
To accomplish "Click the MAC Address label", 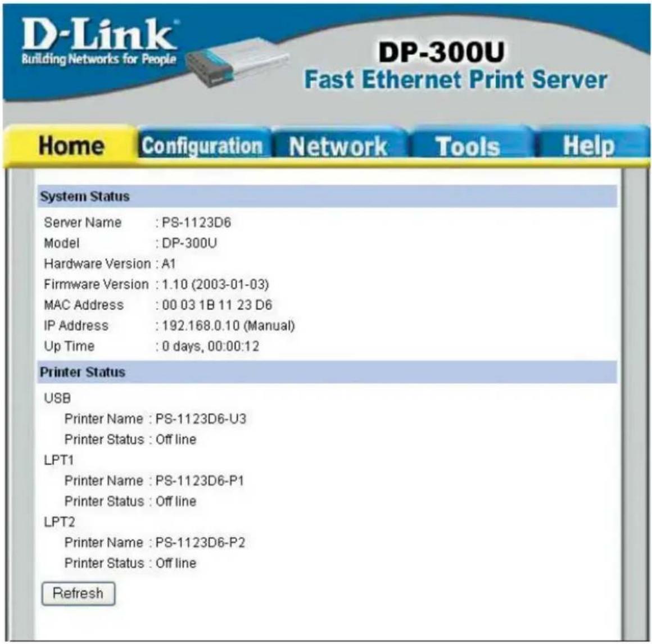I will (84, 305).
